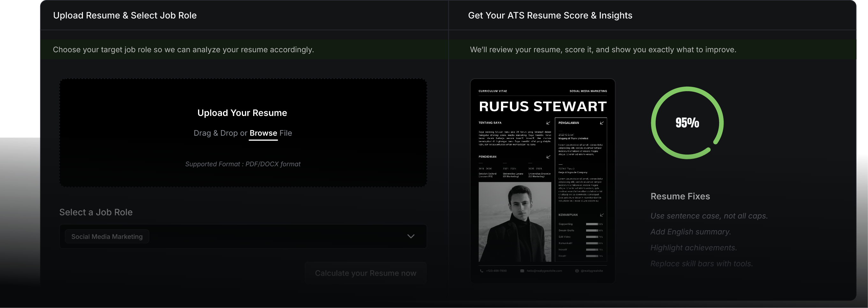
Task: Click the phone icon in resume footer
Action: pyautogui.click(x=482, y=271)
